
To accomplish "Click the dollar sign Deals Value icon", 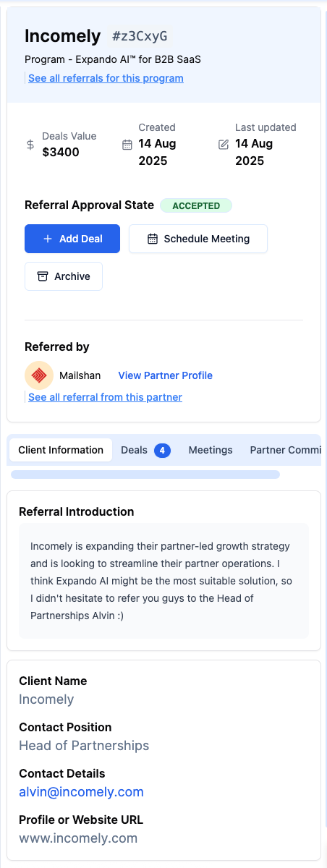I will tap(30, 144).
